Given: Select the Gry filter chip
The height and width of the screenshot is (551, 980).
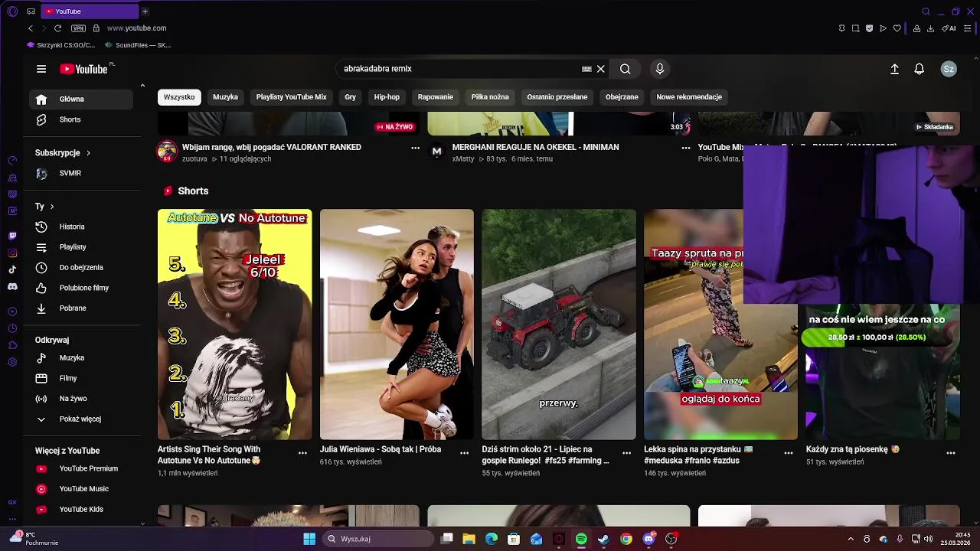Looking at the screenshot, I should 351,97.
